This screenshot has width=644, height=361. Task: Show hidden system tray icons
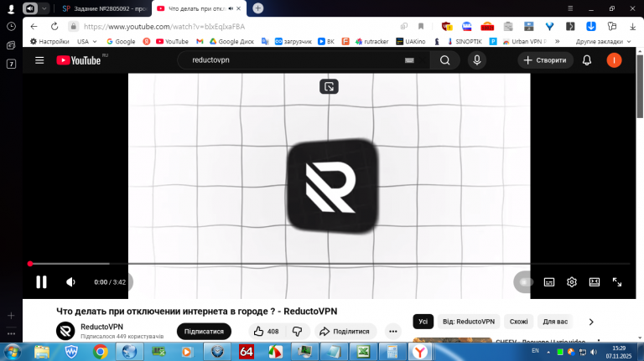548,352
